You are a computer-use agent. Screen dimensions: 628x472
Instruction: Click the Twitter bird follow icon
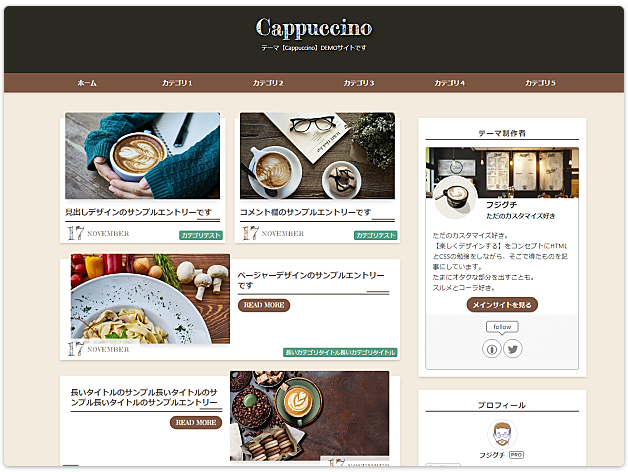pyautogui.click(x=513, y=349)
